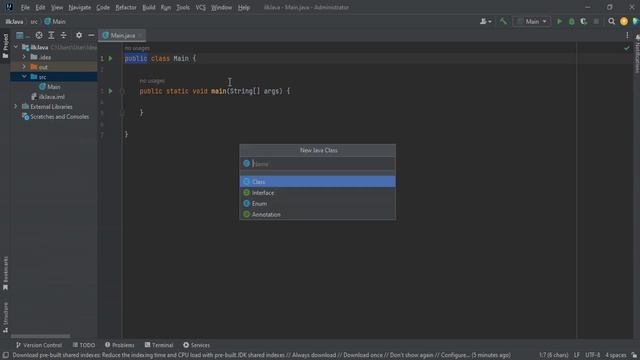Viewport: 640px width, 360px height.
Task: Open Project panel gear options
Action: 79,36
